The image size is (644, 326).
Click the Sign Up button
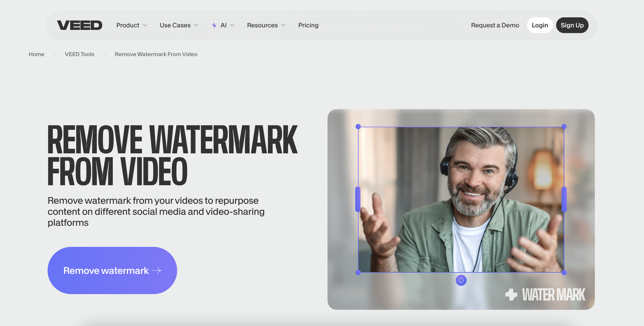click(572, 25)
